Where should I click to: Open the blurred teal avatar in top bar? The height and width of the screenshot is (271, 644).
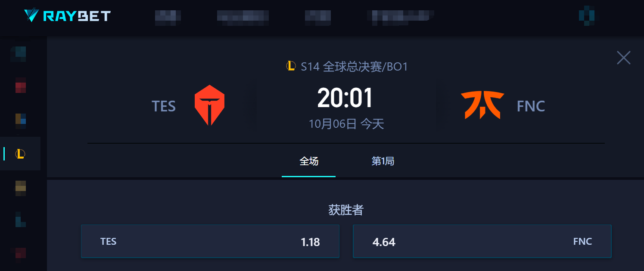(587, 16)
